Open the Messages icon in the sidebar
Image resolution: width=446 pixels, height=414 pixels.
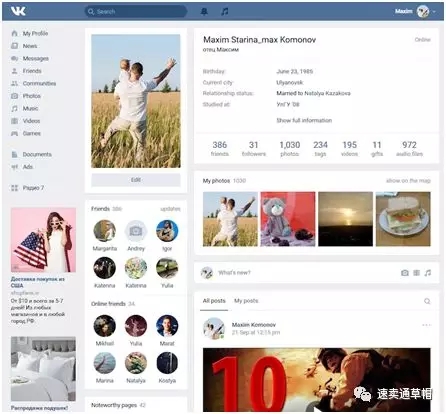[x=15, y=58]
